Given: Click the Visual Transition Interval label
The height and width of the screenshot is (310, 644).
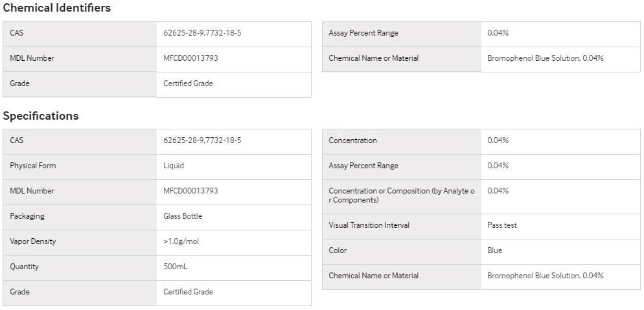Looking at the screenshot, I should click(369, 225).
